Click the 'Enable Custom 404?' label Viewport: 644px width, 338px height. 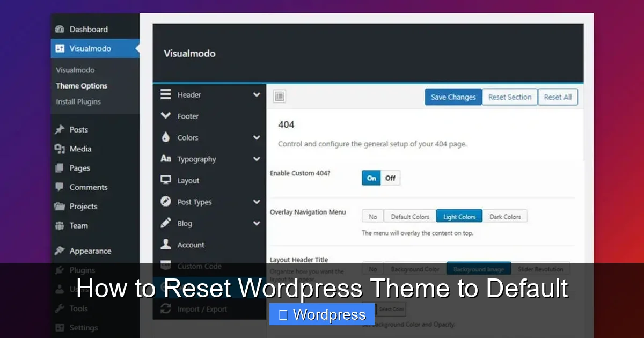(x=300, y=173)
